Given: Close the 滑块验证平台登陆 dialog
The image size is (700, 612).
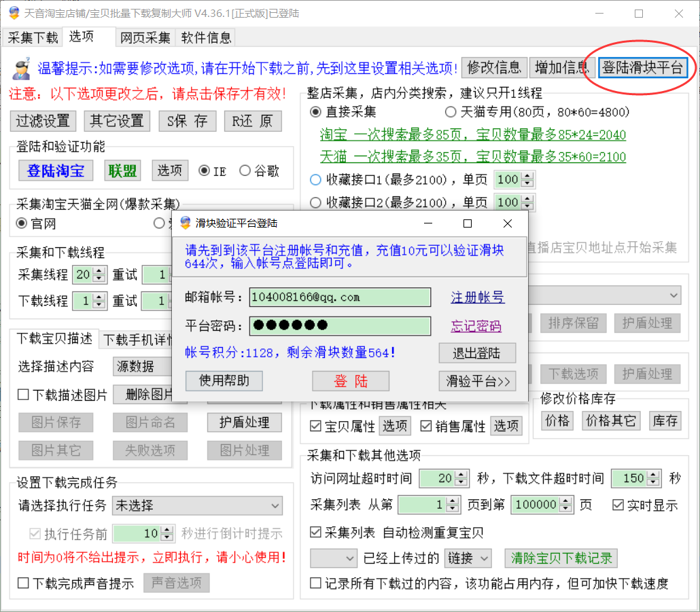Looking at the screenshot, I should click(507, 223).
